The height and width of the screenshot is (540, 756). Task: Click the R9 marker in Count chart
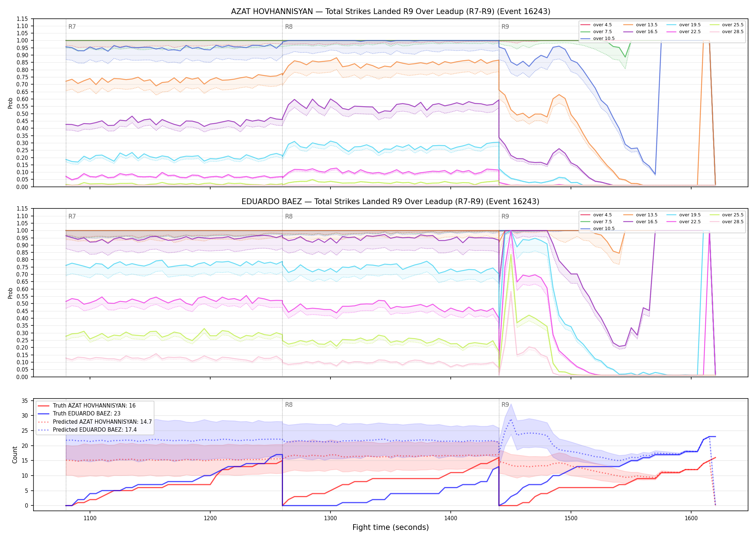coord(505,405)
